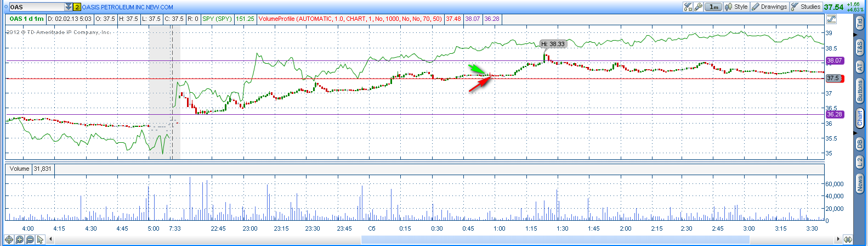Click the scroll right arrow of horizontal scrollbar

tap(837, 239)
